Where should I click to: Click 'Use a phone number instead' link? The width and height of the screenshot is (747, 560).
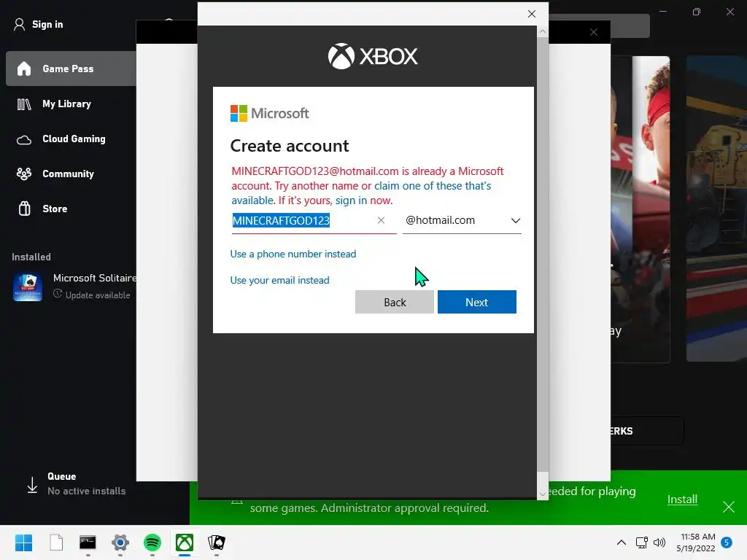point(293,254)
